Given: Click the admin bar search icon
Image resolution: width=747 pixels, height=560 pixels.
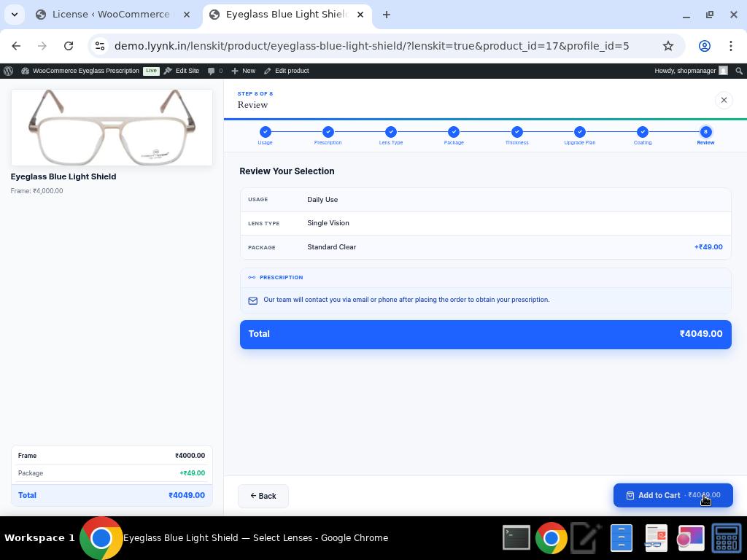Looking at the screenshot, I should 739,71.
